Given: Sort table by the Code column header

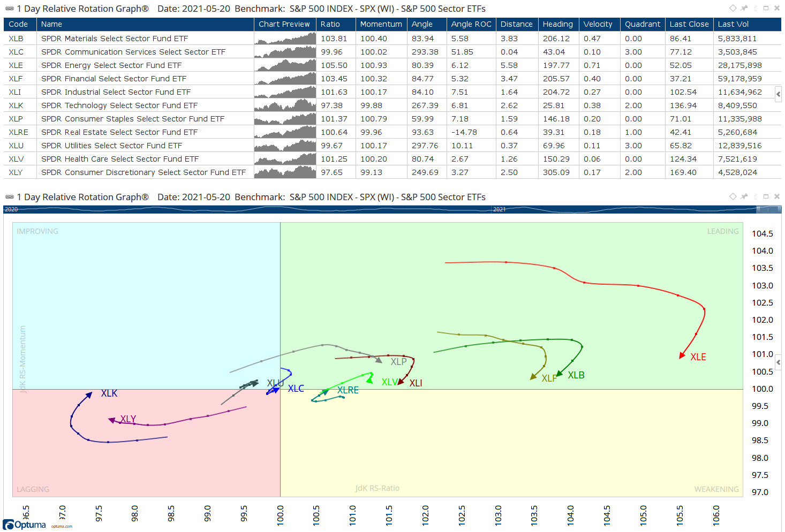Looking at the screenshot, I should tap(20, 24).
